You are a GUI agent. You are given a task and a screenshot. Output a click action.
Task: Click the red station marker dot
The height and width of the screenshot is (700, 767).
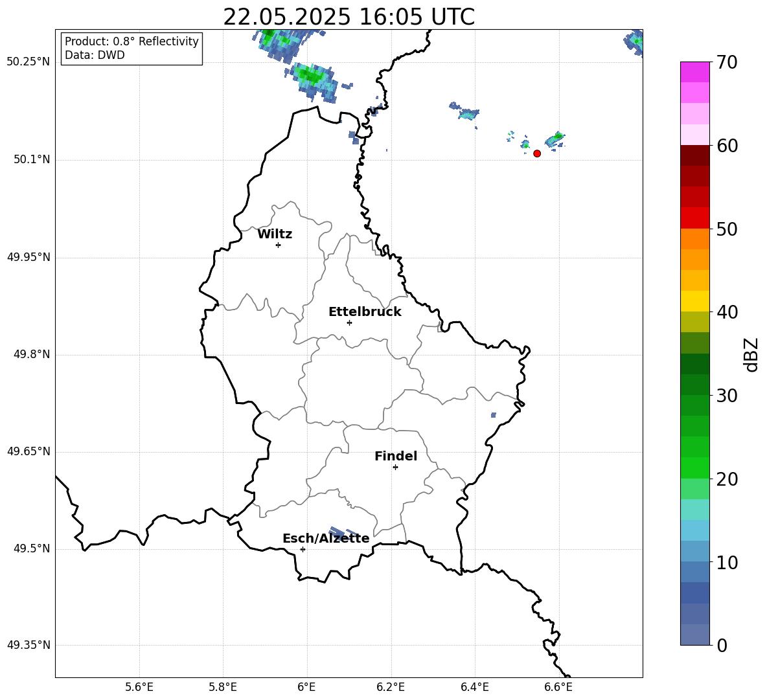pos(536,153)
